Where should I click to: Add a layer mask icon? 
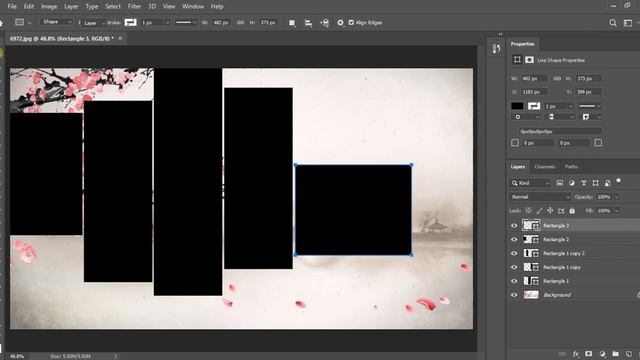click(x=589, y=354)
